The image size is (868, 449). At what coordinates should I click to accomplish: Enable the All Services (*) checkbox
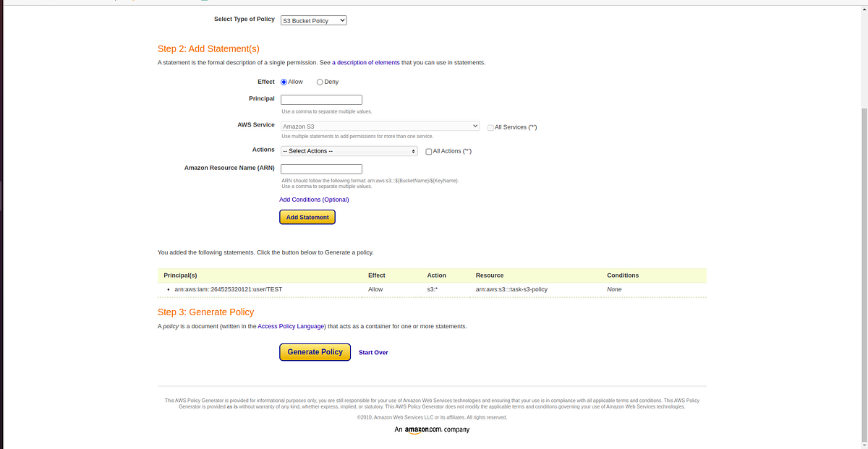(x=490, y=127)
